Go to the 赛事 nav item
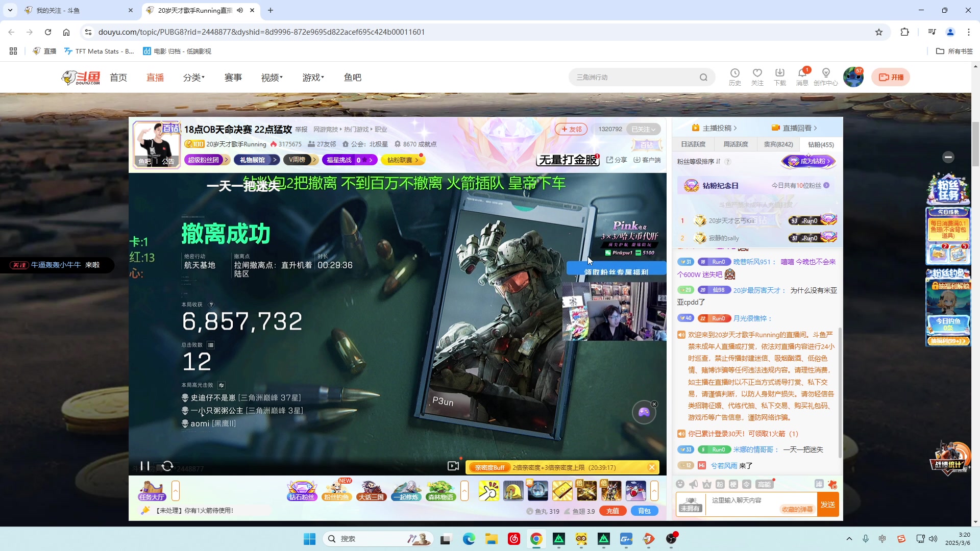 233,78
